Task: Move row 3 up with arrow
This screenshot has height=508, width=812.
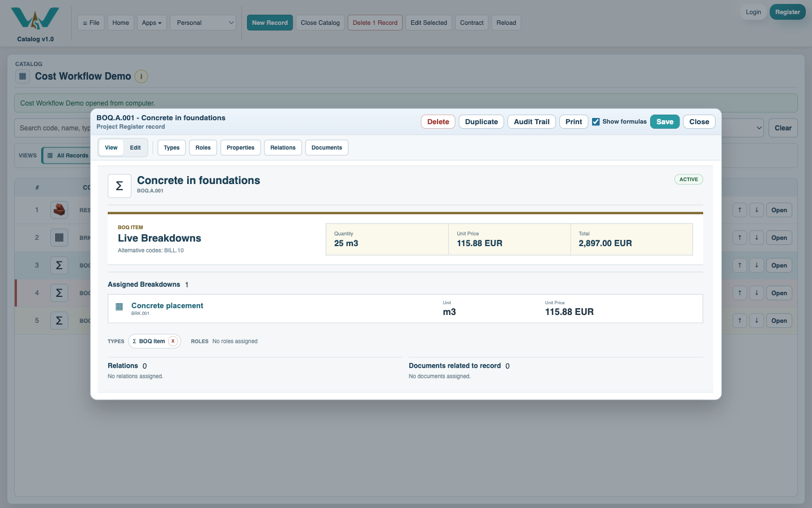Action: (740, 265)
